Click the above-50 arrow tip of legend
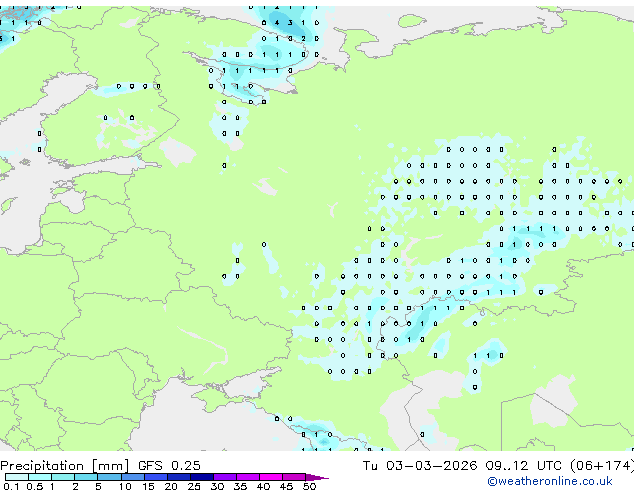Image resolution: width=634 pixels, height=490 pixels. pyautogui.click(x=317, y=477)
